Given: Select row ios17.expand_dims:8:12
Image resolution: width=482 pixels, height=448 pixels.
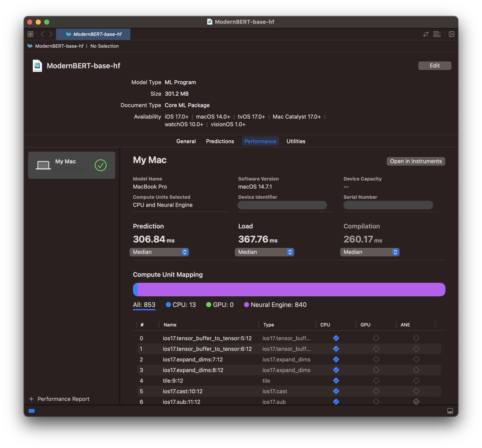Looking at the screenshot, I should tap(289, 370).
